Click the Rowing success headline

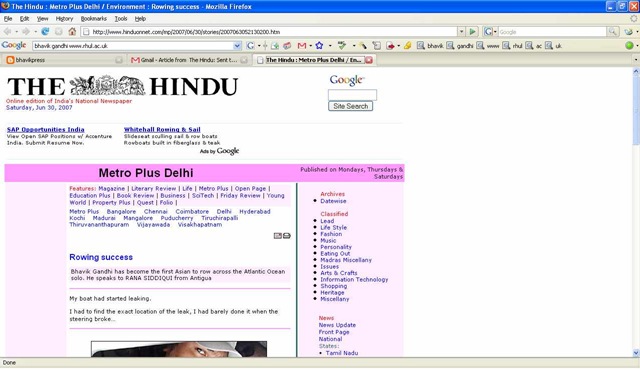[101, 257]
